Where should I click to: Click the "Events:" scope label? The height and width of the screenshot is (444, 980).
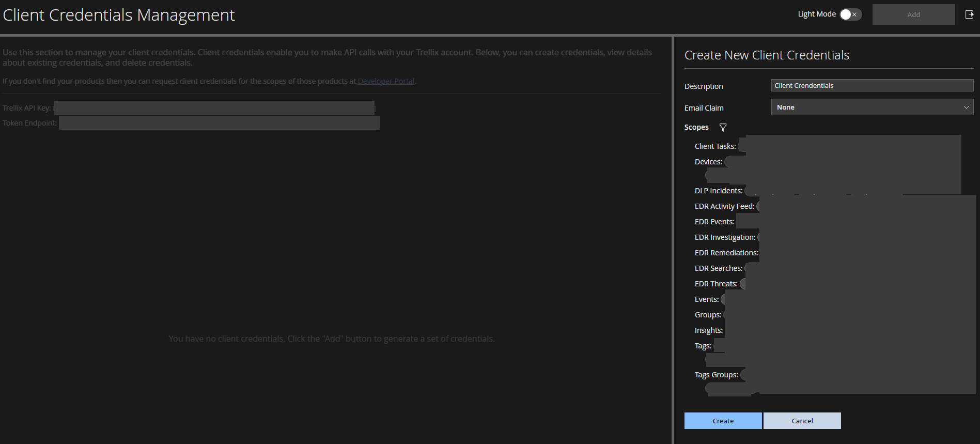[x=707, y=299]
